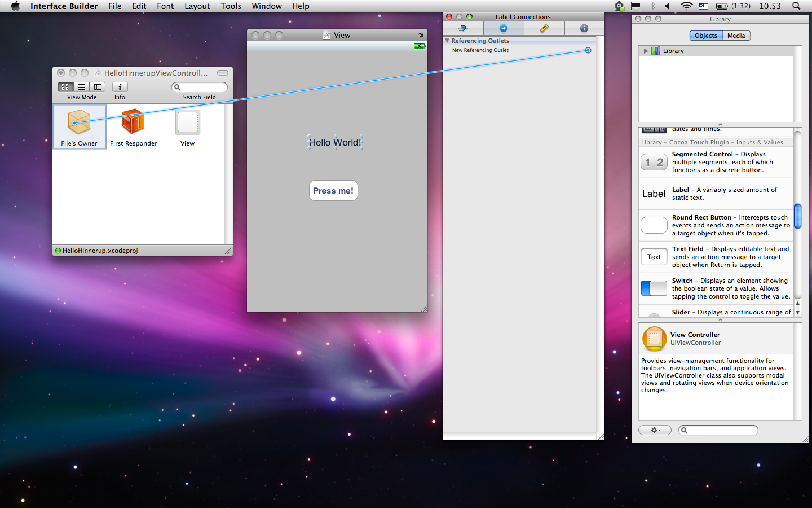Click the Press me! button

(333, 191)
